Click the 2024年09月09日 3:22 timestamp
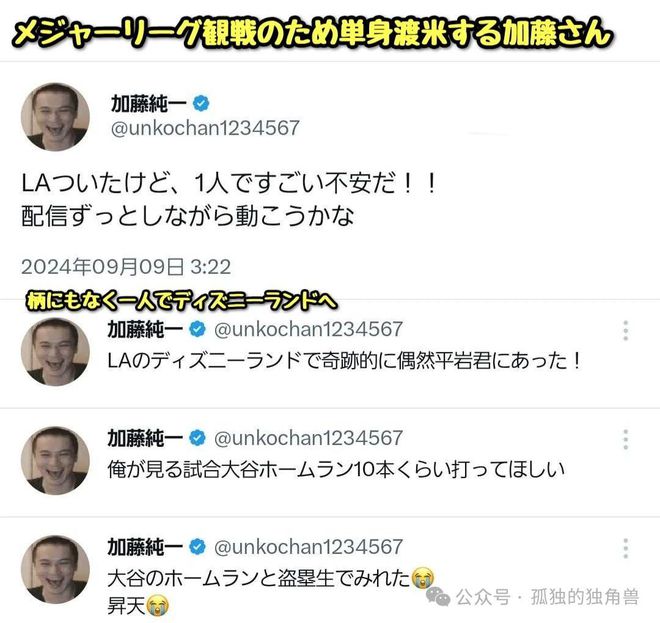This screenshot has height=623, width=660. click(126, 267)
